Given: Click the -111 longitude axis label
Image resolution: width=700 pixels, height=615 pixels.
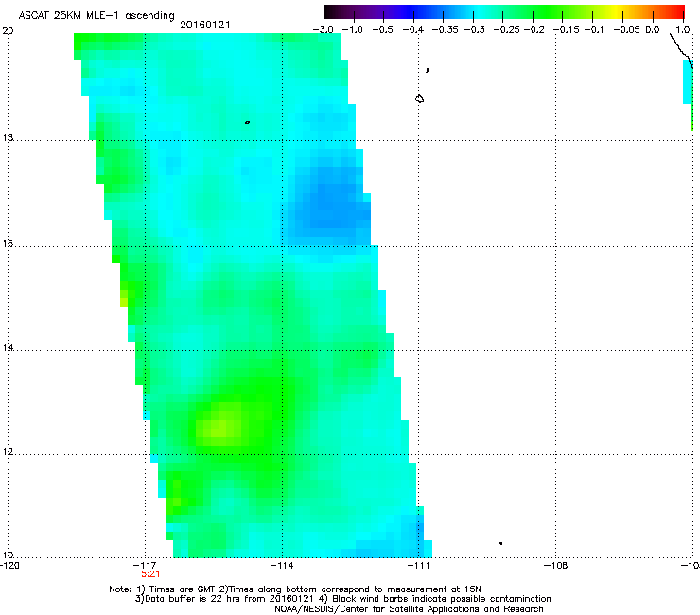Looking at the screenshot, I should (x=418, y=566).
